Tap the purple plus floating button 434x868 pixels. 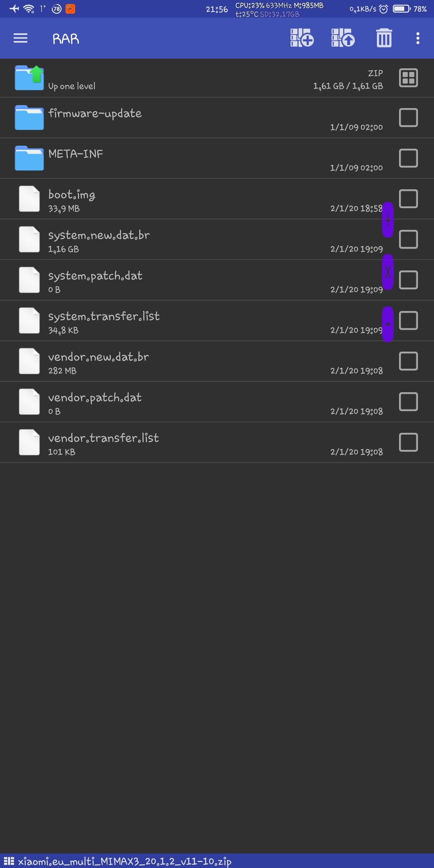(388, 219)
